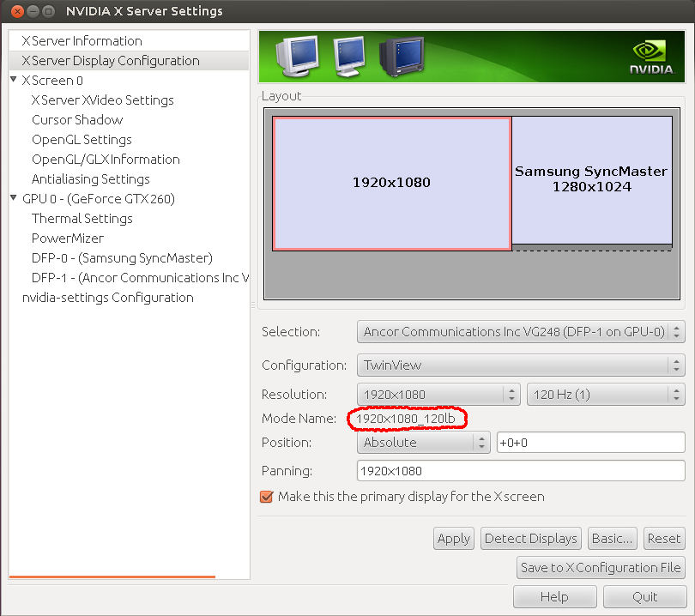The height and width of the screenshot is (616, 695).
Task: Select DFP-0 Samsung SyncMaster entry
Action: click(x=122, y=258)
